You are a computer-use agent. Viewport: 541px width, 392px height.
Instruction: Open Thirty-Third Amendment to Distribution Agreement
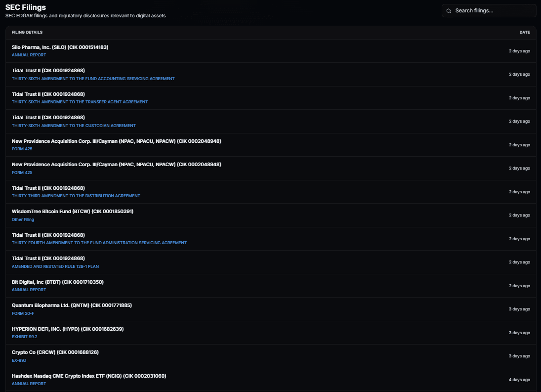[x=76, y=196]
